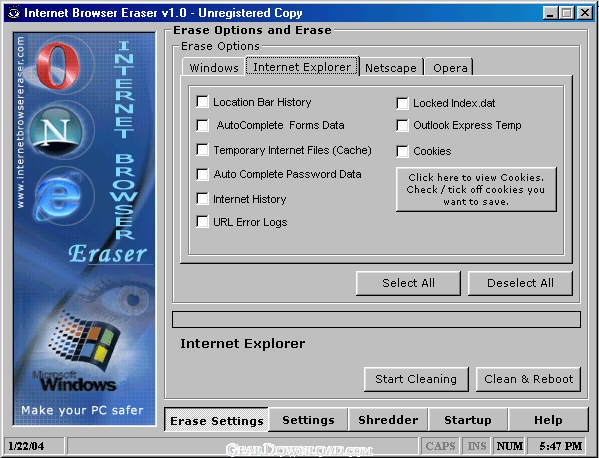Go to the Shredder tab
Image resolution: width=599 pixels, height=458 pixels.
[388, 420]
